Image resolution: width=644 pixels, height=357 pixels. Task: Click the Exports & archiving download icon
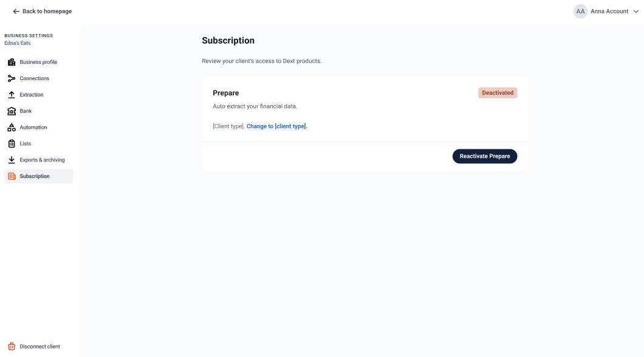(12, 160)
